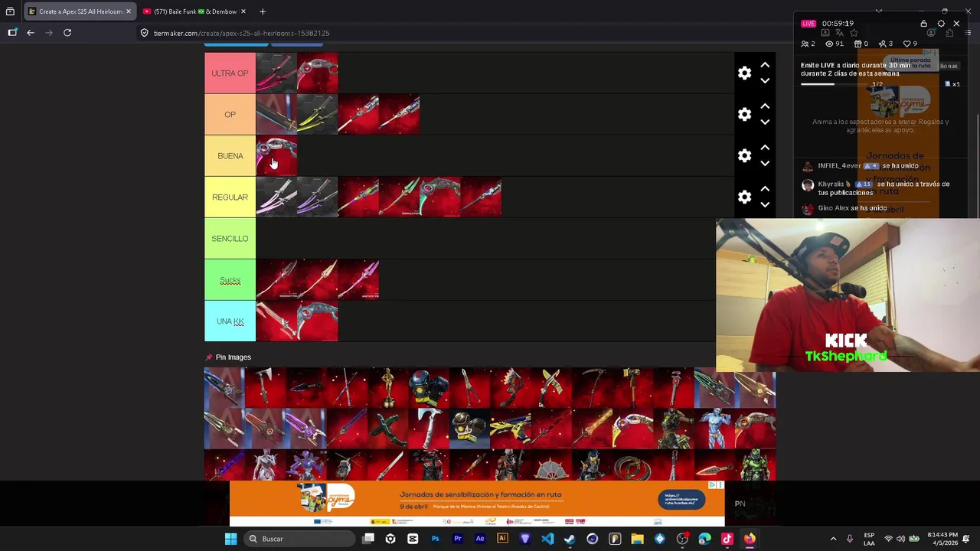Open the Windows Start menu
This screenshot has height=551, width=980.
click(x=230, y=539)
